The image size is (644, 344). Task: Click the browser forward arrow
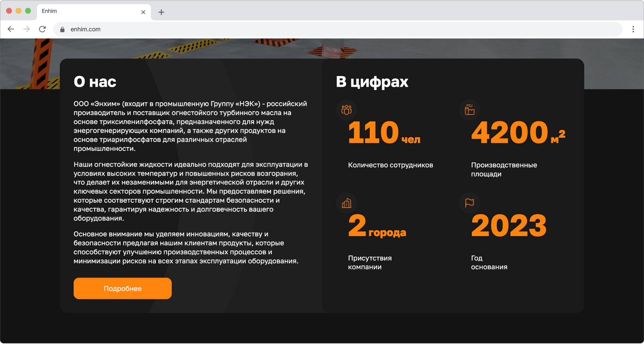point(27,29)
